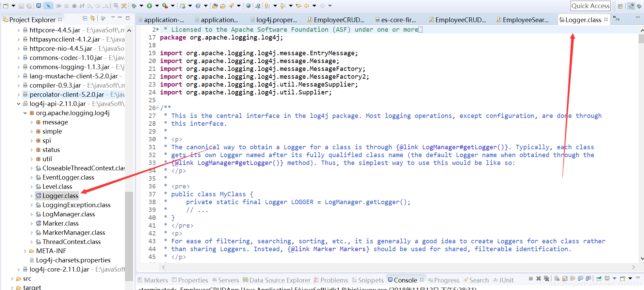
Task: Toggle the console Scroll Lock
Action: point(565,279)
